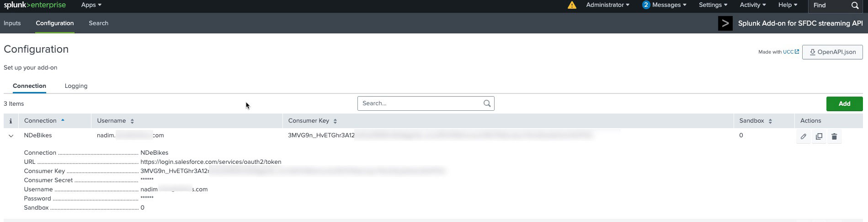Edit the NDeBikes connection with pencil icon

click(803, 136)
